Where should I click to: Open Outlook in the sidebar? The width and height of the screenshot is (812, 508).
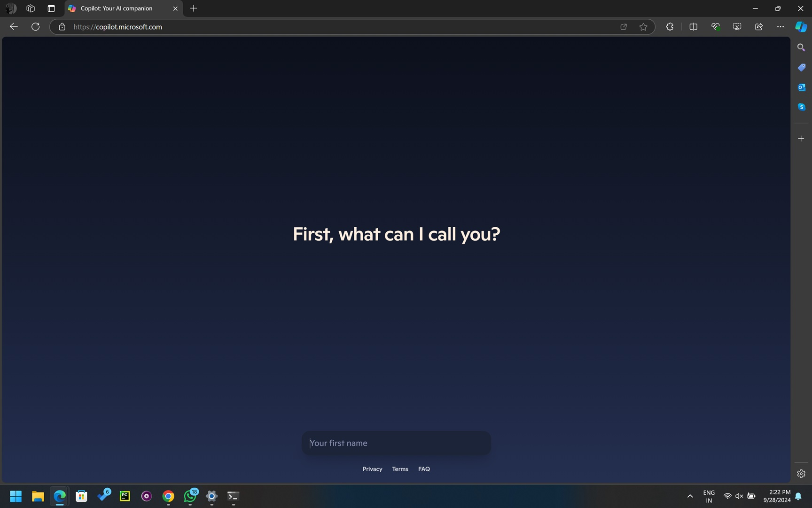(801, 87)
